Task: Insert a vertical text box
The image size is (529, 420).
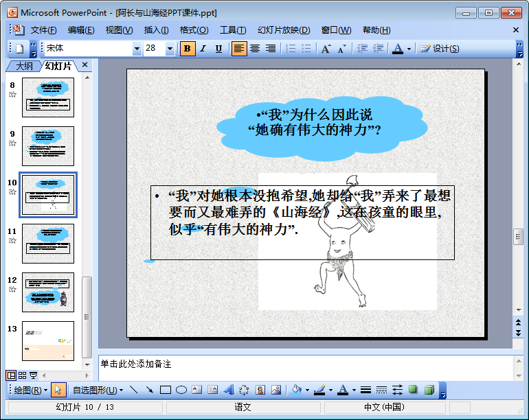Action: coord(212,390)
